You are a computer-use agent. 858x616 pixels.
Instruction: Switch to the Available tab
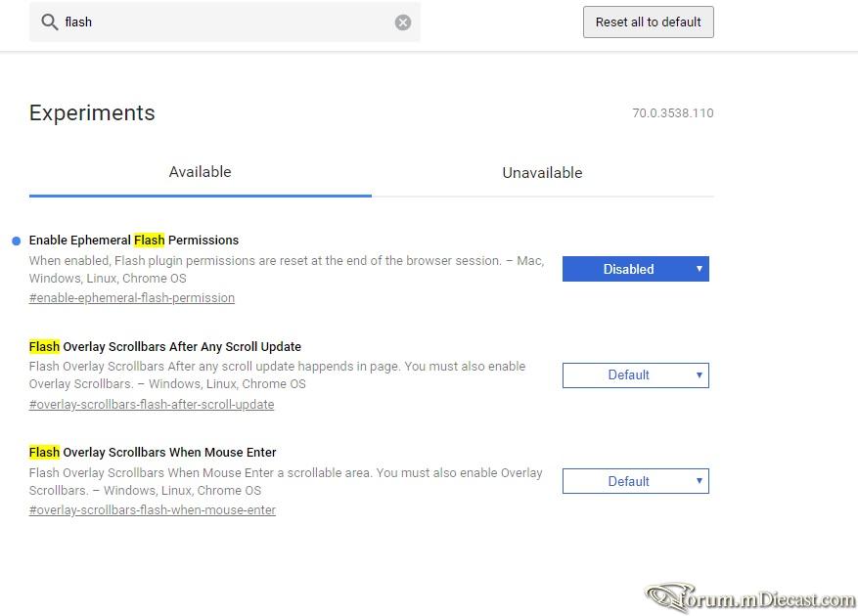coord(201,172)
